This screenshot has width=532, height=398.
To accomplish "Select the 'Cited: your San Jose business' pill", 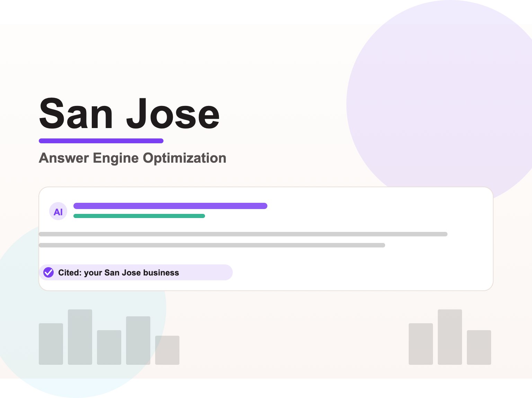I will [136, 272].
